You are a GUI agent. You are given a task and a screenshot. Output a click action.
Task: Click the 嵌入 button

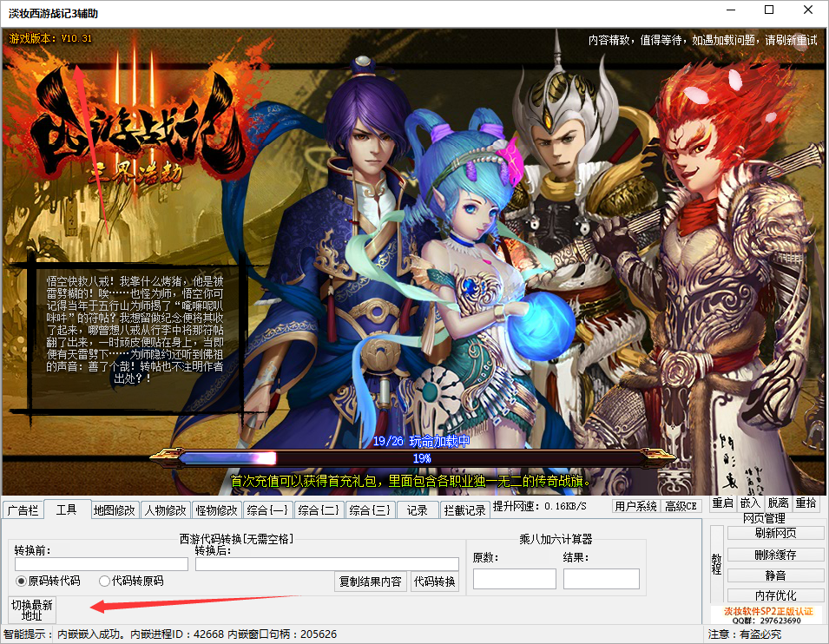(750, 503)
